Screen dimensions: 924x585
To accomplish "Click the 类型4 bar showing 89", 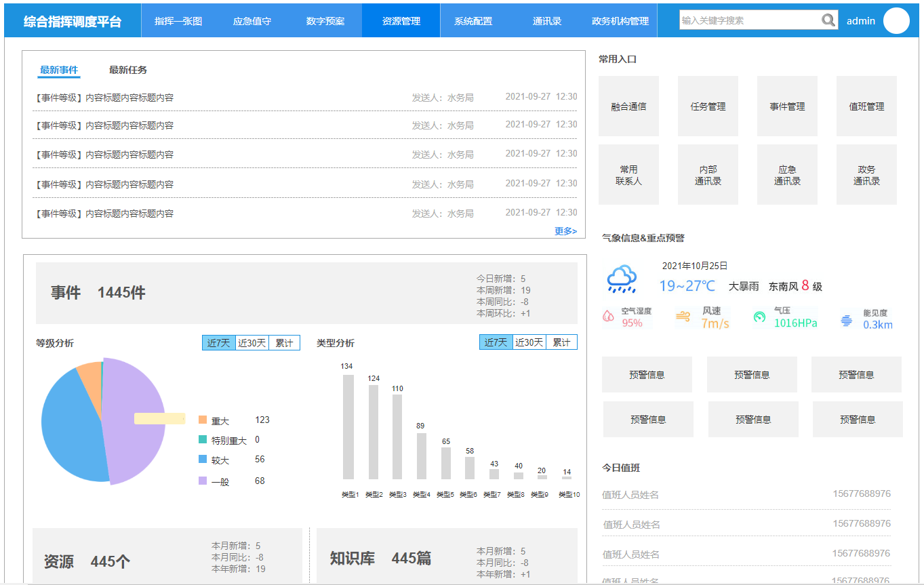I will point(422,456).
